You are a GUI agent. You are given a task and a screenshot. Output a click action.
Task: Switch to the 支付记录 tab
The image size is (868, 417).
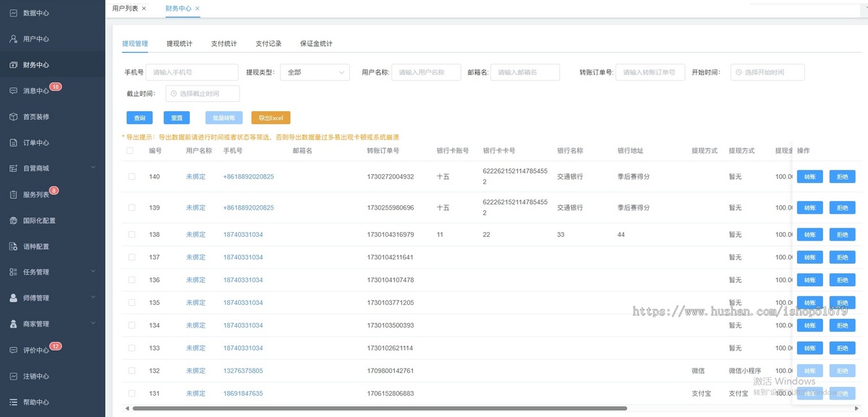268,43
